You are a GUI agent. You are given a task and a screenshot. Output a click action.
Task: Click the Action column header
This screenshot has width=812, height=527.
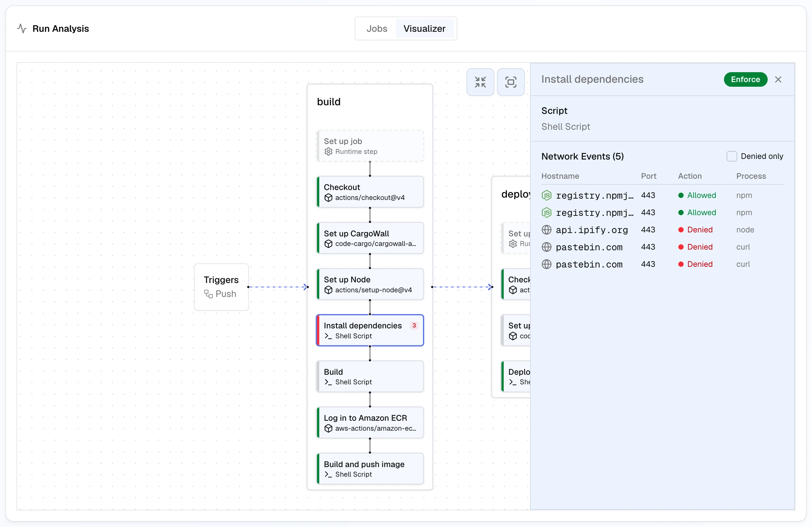click(690, 176)
